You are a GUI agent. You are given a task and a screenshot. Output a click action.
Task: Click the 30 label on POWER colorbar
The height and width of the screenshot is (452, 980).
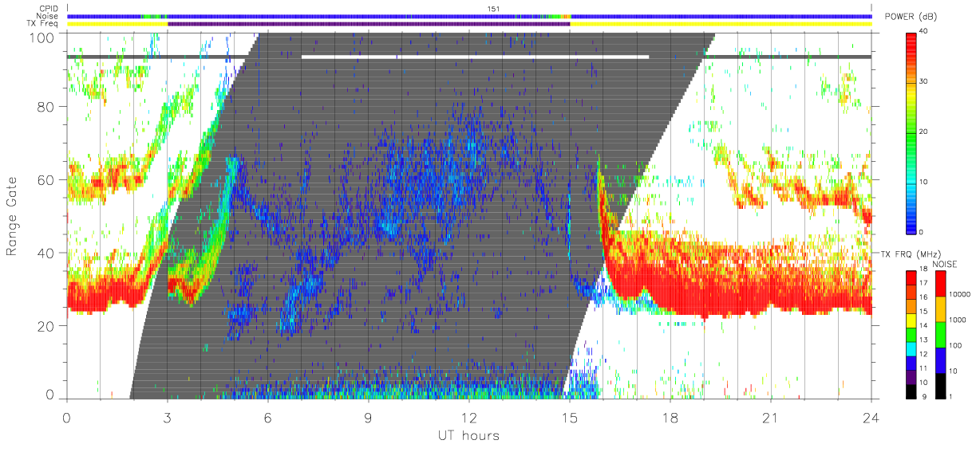(x=924, y=82)
